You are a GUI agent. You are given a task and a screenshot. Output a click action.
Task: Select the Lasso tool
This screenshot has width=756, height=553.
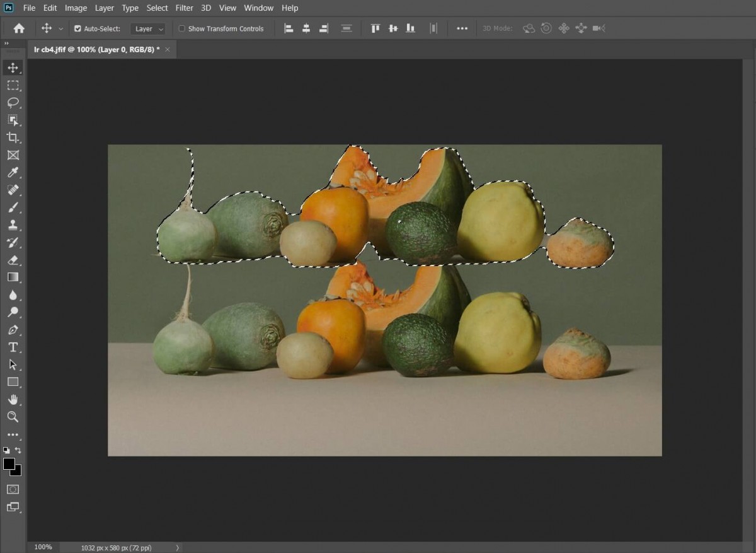[x=13, y=102]
